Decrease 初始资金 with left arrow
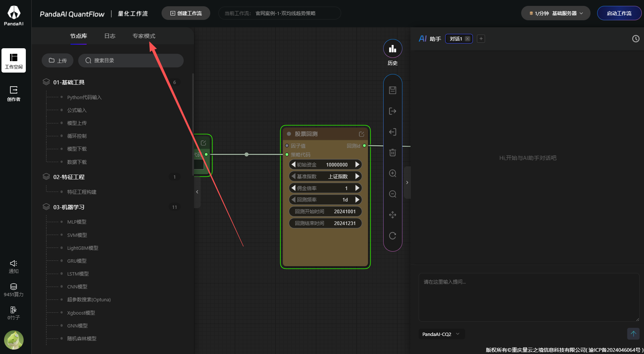This screenshot has height=354, width=644. [x=294, y=165]
